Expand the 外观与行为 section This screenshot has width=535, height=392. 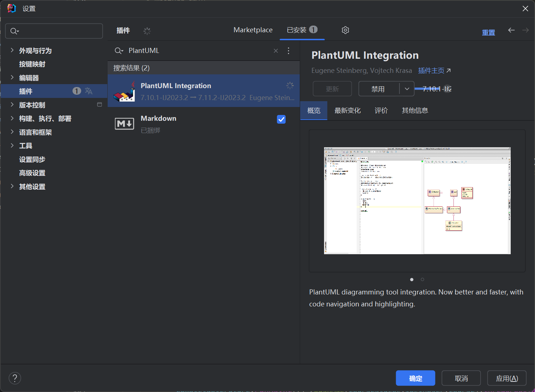(x=12, y=50)
